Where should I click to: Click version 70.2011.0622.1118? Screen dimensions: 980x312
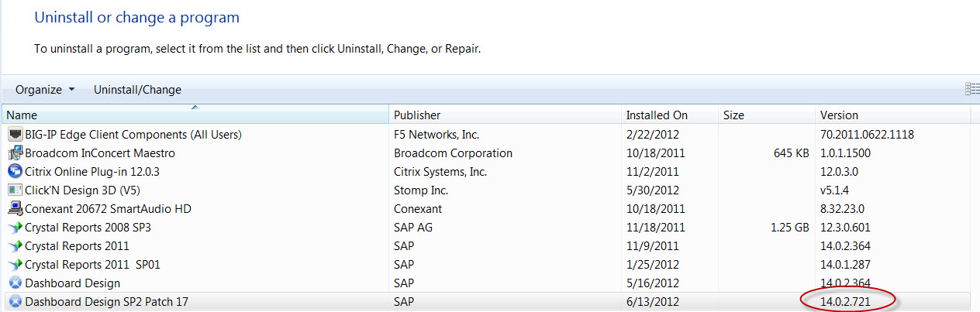click(867, 135)
